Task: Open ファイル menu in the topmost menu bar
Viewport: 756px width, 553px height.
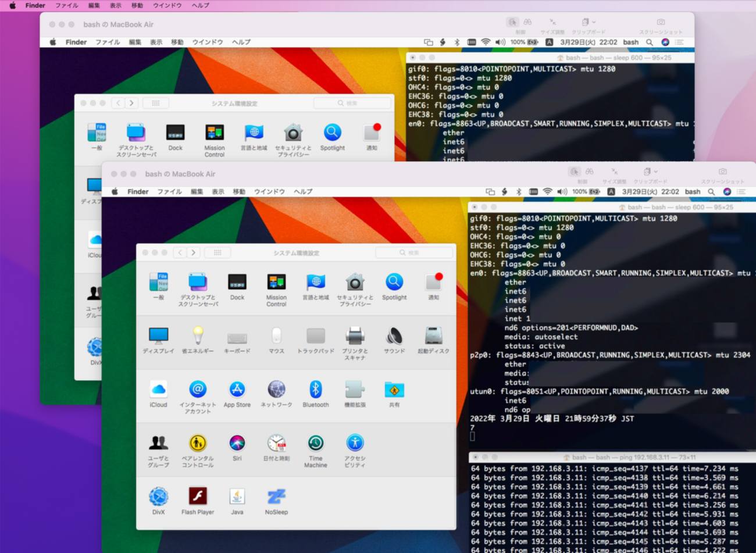Action: pos(66,5)
